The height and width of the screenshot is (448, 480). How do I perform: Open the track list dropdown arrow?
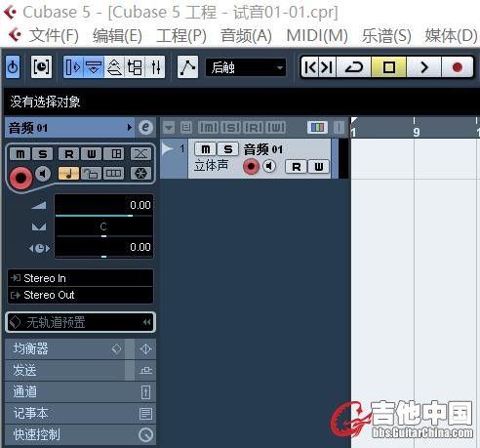click(x=169, y=127)
